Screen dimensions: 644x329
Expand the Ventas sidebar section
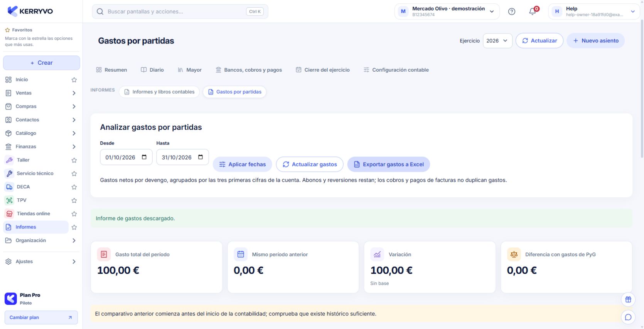41,93
